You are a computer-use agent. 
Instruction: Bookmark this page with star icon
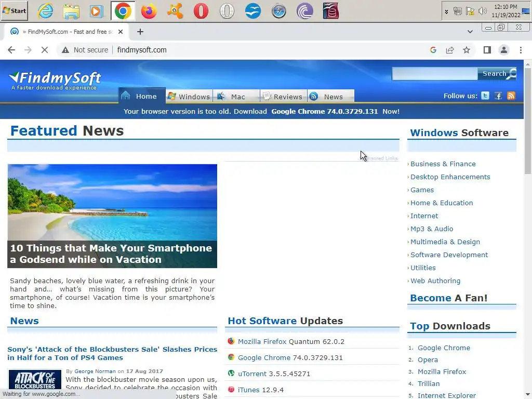pyautogui.click(x=467, y=50)
